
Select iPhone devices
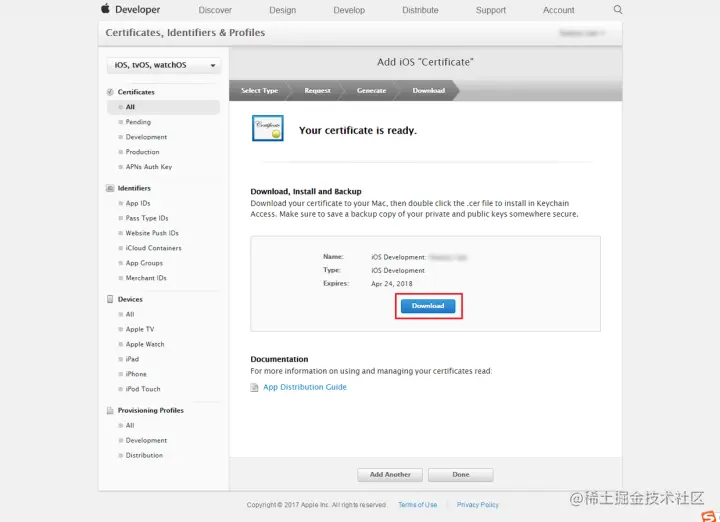[x=136, y=374]
